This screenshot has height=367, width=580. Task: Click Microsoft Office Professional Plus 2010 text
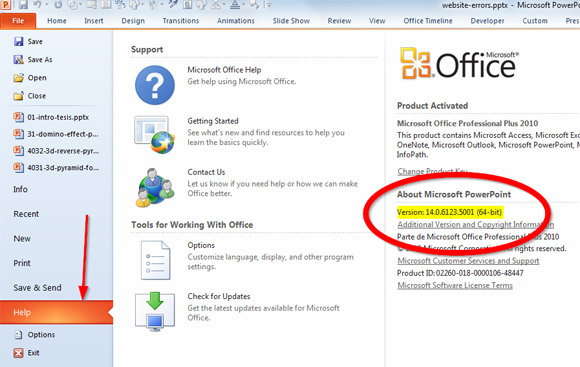468,124
